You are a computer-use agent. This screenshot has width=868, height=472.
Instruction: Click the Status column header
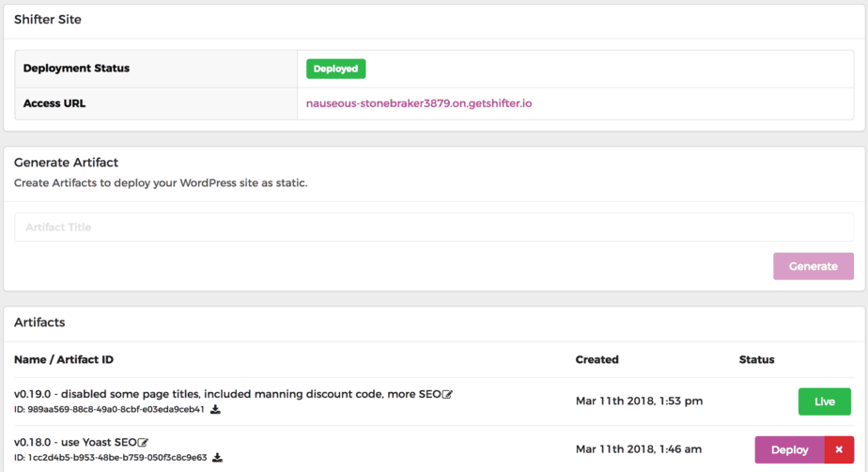pos(756,359)
